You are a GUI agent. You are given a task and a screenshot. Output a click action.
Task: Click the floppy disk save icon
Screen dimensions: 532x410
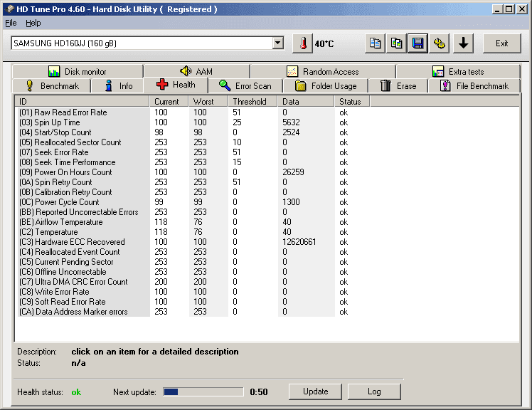417,43
